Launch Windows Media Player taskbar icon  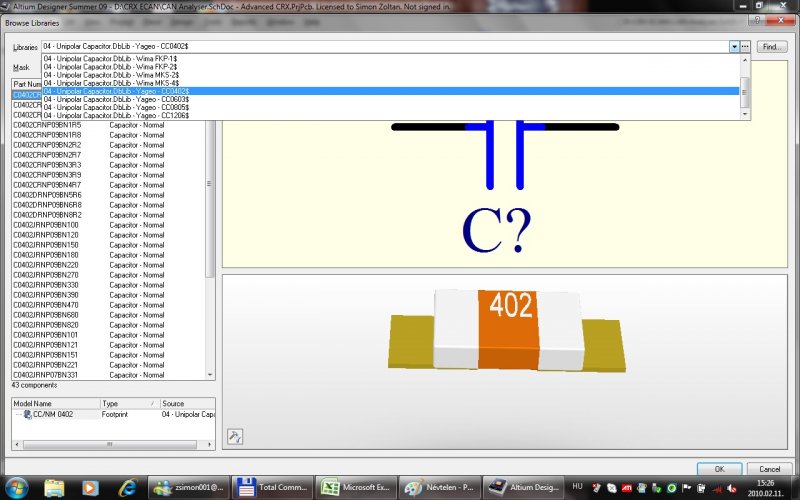90,488
